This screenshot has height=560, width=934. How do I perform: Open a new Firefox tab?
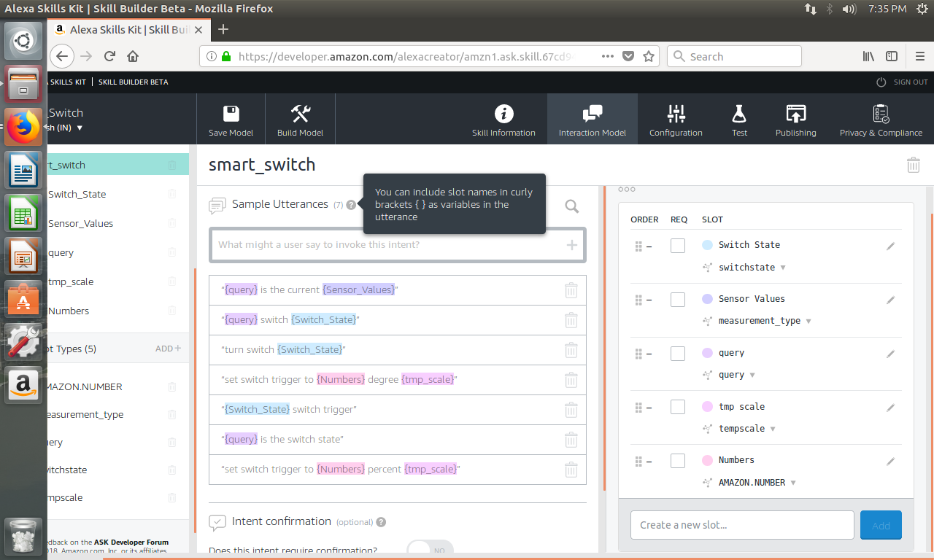tap(223, 29)
